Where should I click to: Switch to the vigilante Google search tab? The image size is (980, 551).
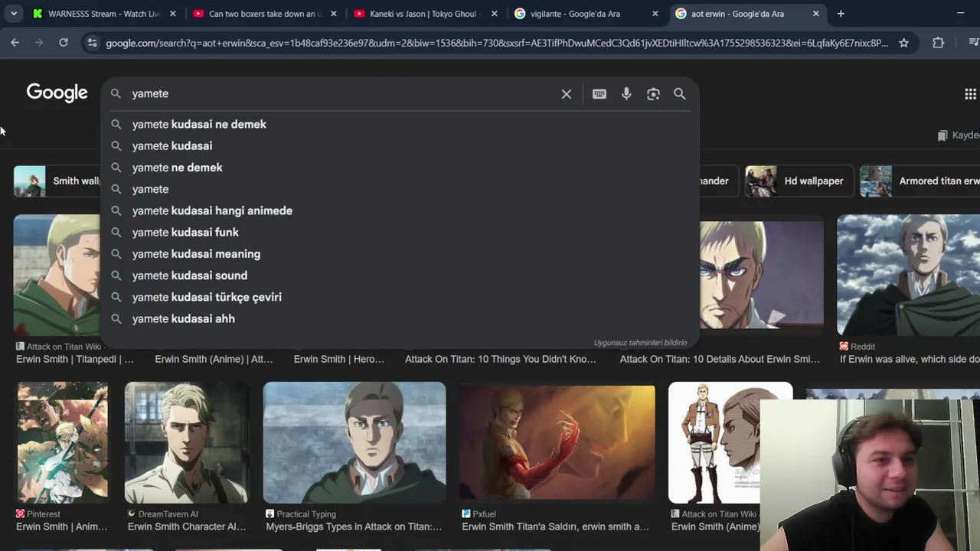pyautogui.click(x=586, y=13)
